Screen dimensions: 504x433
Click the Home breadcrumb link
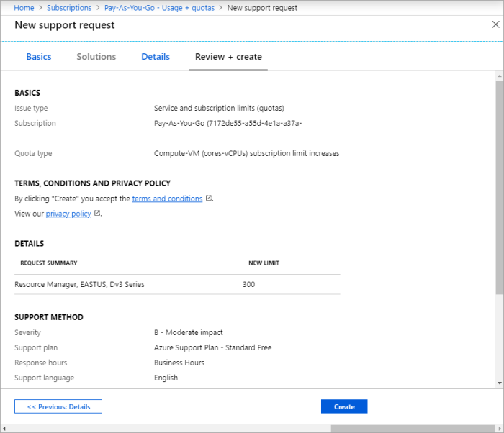[24, 8]
